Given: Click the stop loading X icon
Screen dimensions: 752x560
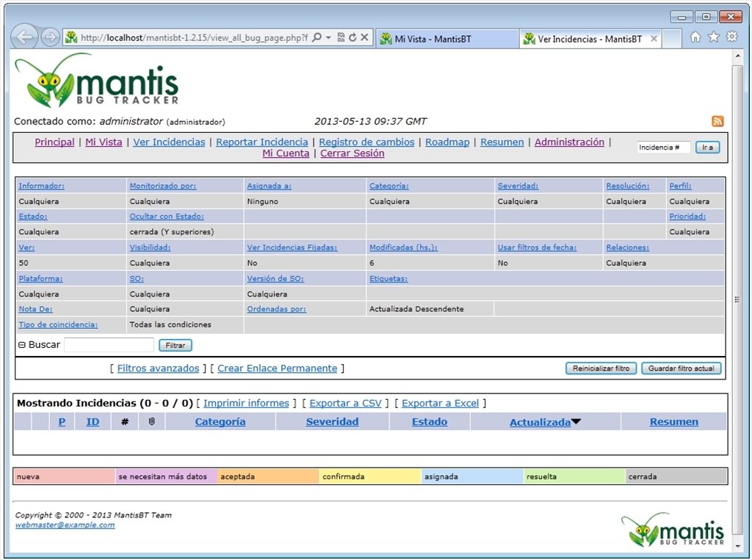Looking at the screenshot, I should [x=364, y=37].
